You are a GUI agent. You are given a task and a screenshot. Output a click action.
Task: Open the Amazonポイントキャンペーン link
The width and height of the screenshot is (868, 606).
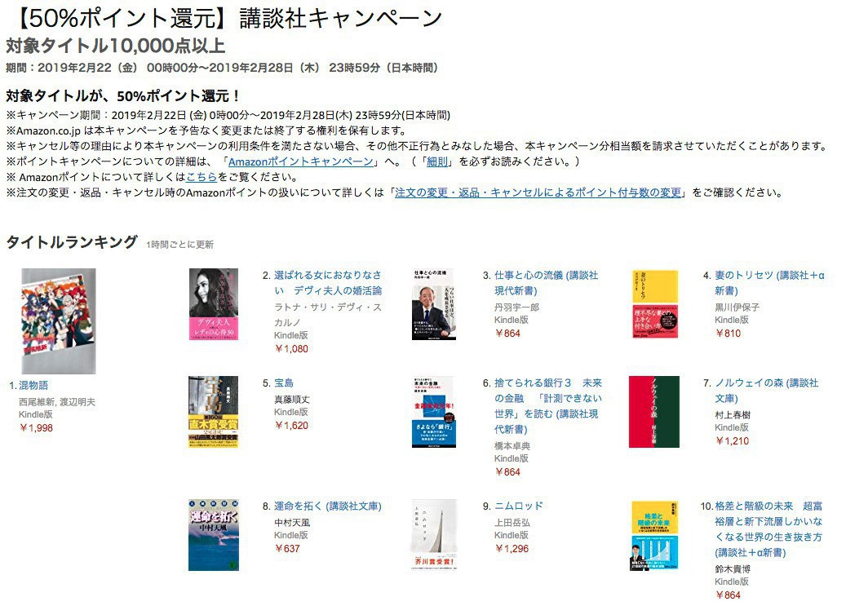pos(301,161)
